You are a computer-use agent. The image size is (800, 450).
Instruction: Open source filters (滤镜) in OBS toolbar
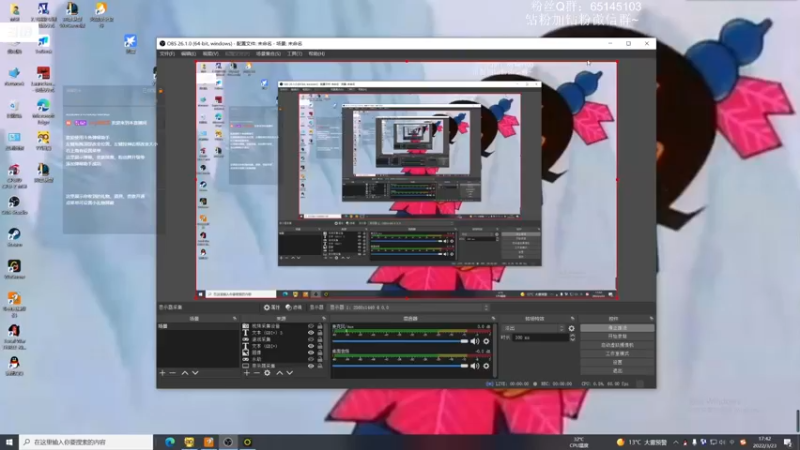pyautogui.click(x=294, y=308)
